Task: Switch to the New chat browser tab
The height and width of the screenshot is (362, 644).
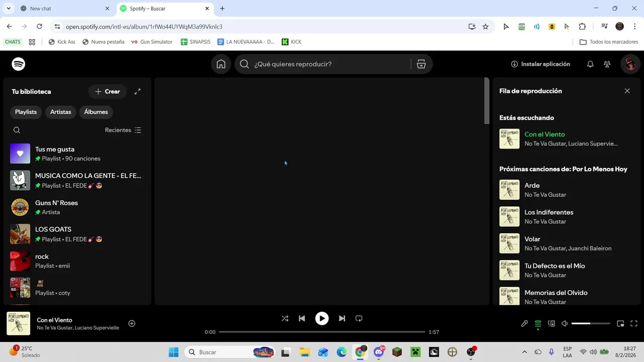Action: (64, 9)
